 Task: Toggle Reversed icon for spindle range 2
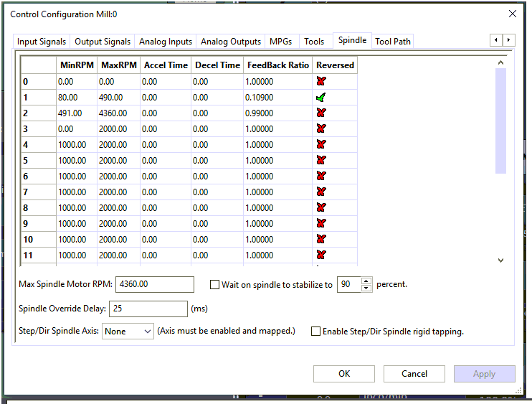(320, 113)
